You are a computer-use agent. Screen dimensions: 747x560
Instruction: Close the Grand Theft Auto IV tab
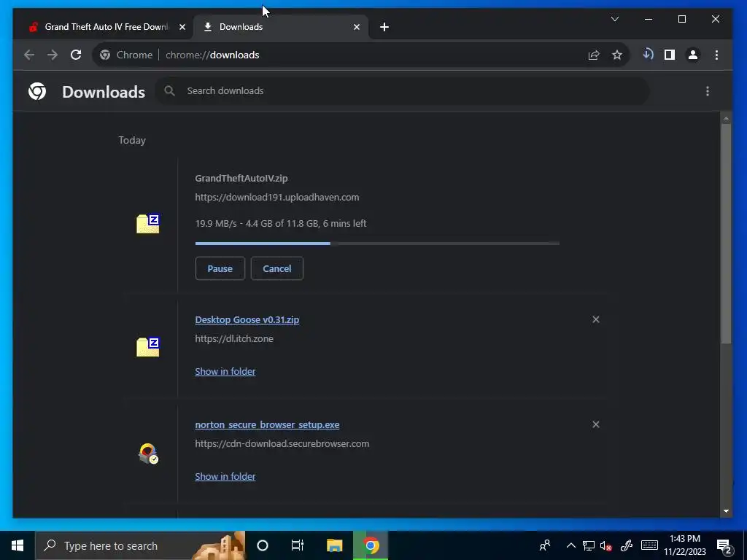[x=182, y=27]
